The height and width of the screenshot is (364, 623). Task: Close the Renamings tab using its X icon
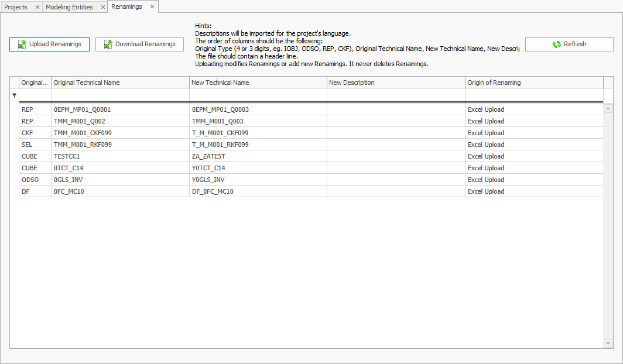[152, 6]
